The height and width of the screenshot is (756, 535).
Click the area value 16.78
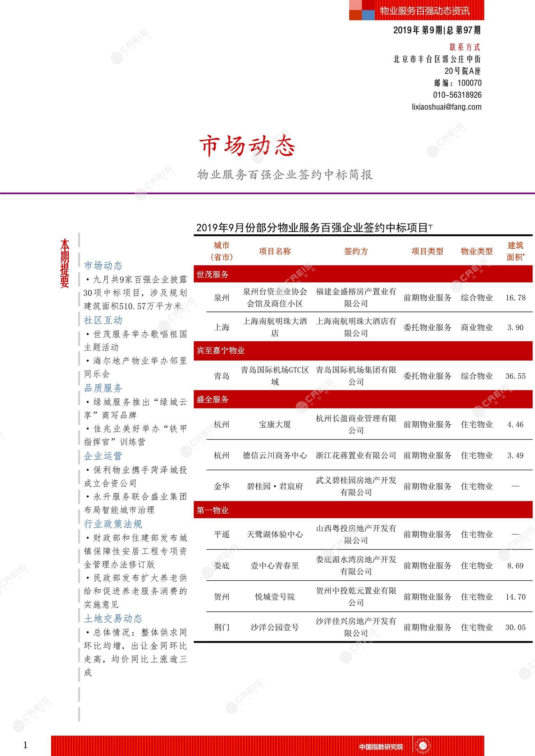point(516,298)
